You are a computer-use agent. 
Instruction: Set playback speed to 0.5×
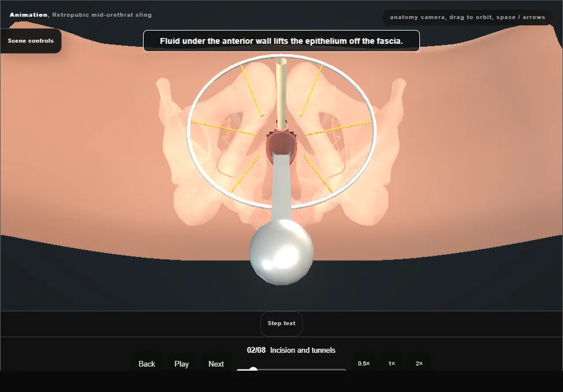click(x=364, y=363)
